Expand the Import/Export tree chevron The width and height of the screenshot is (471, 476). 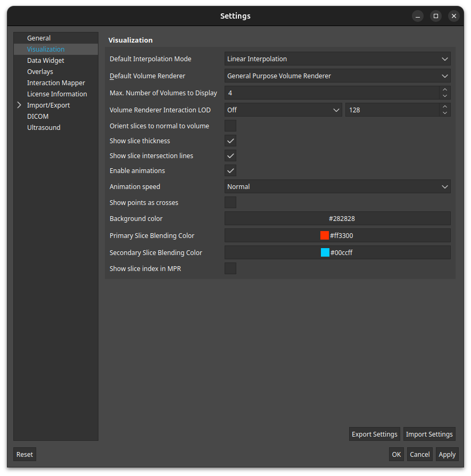pyautogui.click(x=19, y=105)
